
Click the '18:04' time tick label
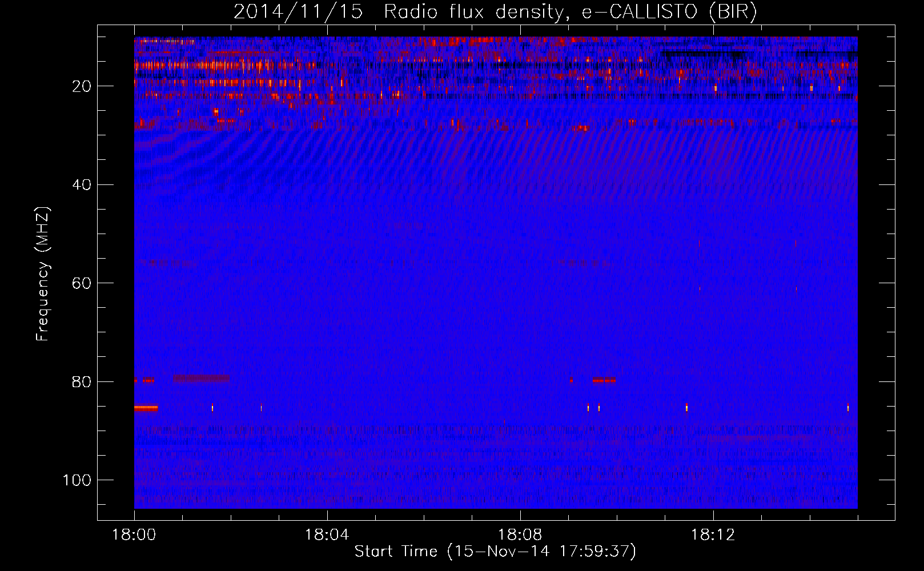tap(327, 535)
